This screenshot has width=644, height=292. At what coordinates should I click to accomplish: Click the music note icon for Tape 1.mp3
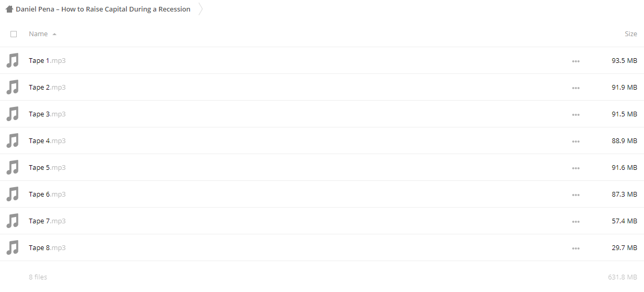click(x=13, y=60)
